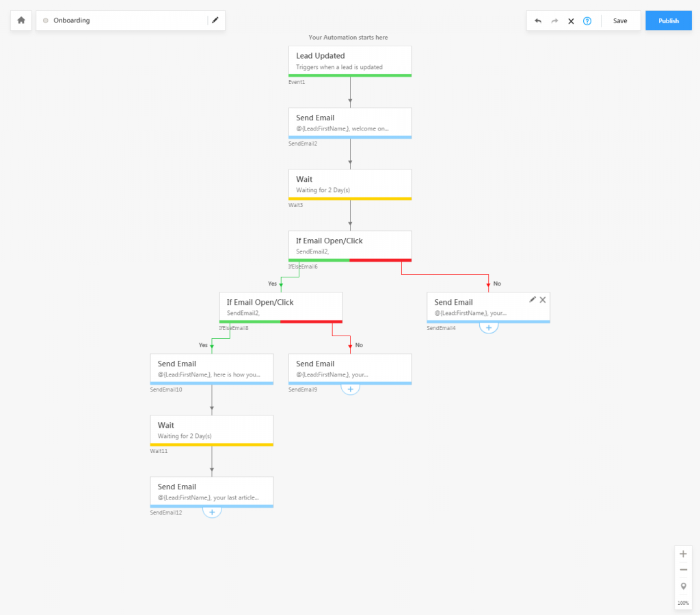
Task: Select the IfElseEmail8 condition node
Action: 281,308
